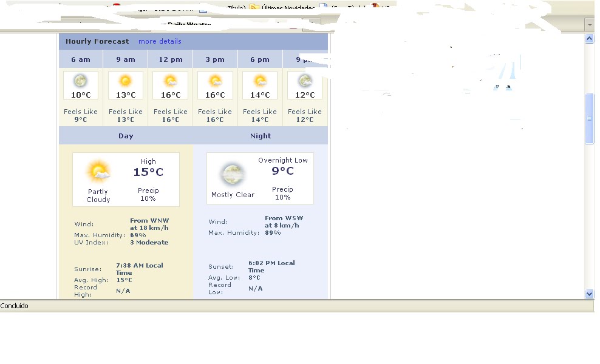Click the 89% max humidity value
Image resolution: width=600 pixels, height=364 pixels.
(273, 232)
